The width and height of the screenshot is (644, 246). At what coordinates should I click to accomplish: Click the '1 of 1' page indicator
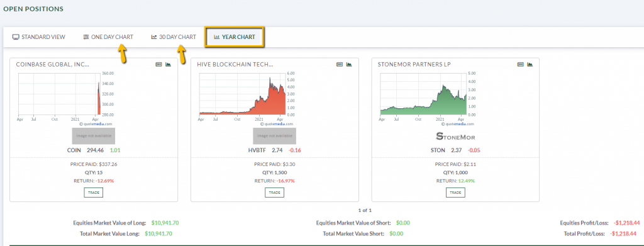coord(365,210)
